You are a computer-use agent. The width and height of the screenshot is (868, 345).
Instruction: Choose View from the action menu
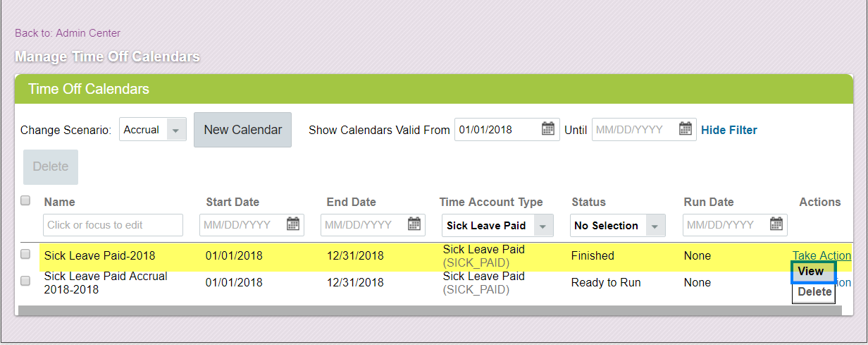[x=814, y=272]
